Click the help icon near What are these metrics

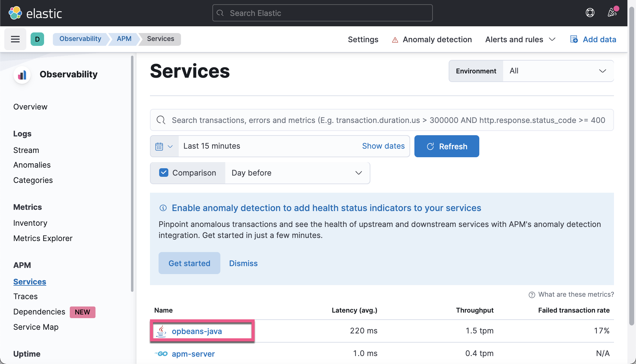(531, 294)
